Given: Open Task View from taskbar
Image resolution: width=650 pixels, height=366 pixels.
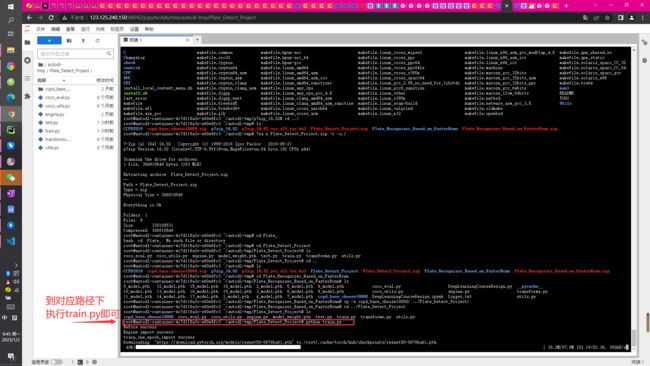Looking at the screenshot, I should [11, 34].
